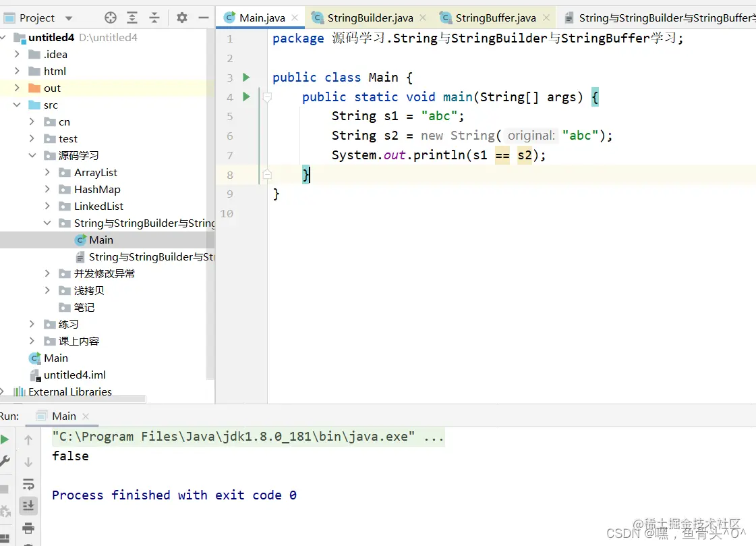The width and height of the screenshot is (756, 546).
Task: Close the Main run tab
Action: tap(86, 416)
